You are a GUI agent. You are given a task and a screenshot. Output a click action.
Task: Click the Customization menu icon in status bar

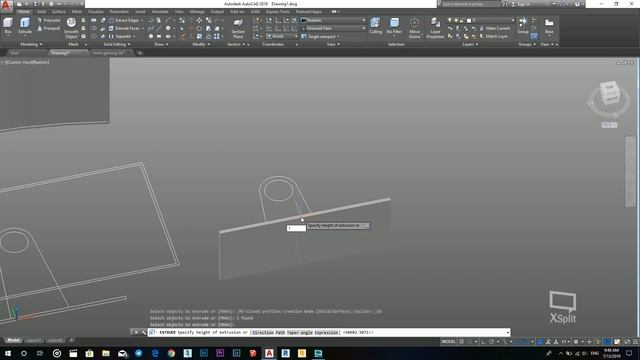pyautogui.click(x=635, y=342)
